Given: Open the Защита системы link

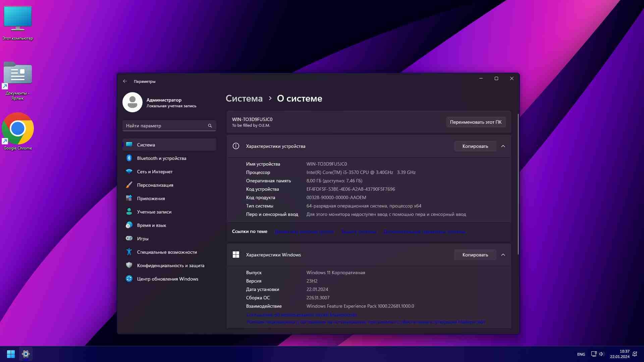Looking at the screenshot, I should (359, 232).
